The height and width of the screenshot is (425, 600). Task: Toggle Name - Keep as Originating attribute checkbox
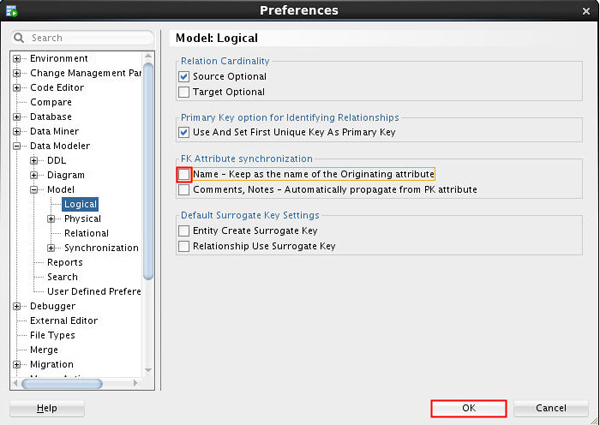(184, 174)
